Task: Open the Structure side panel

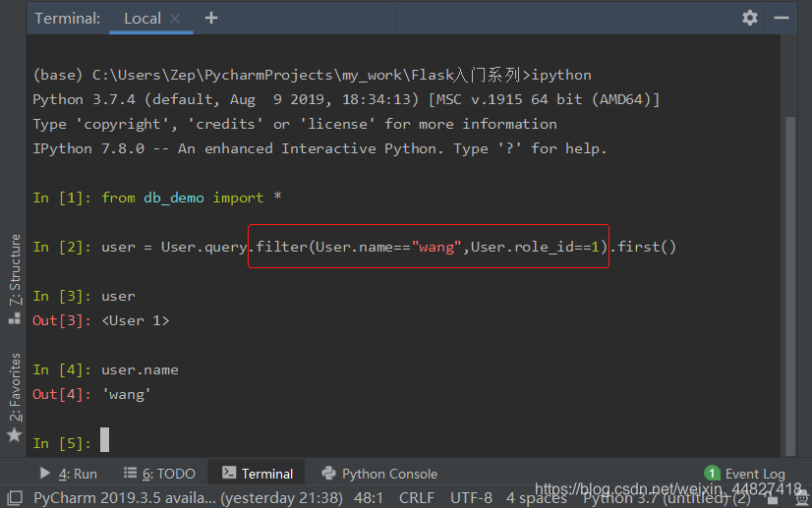Action: pos(15,269)
